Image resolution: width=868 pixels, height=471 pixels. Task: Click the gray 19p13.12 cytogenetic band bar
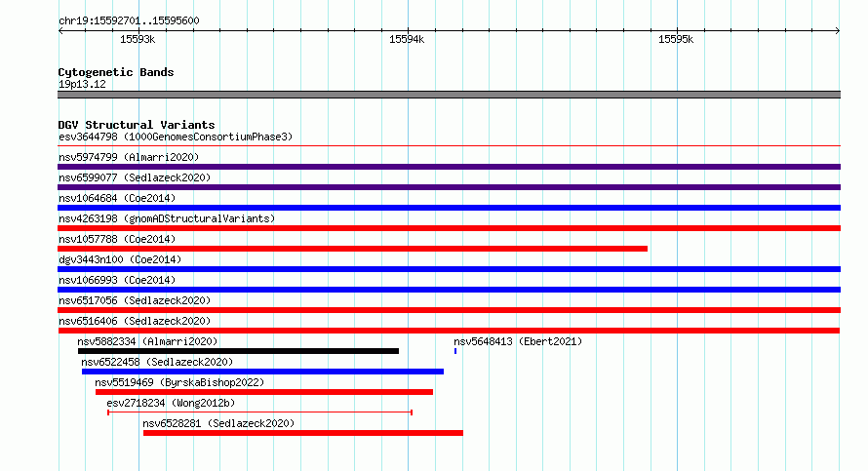tap(449, 95)
